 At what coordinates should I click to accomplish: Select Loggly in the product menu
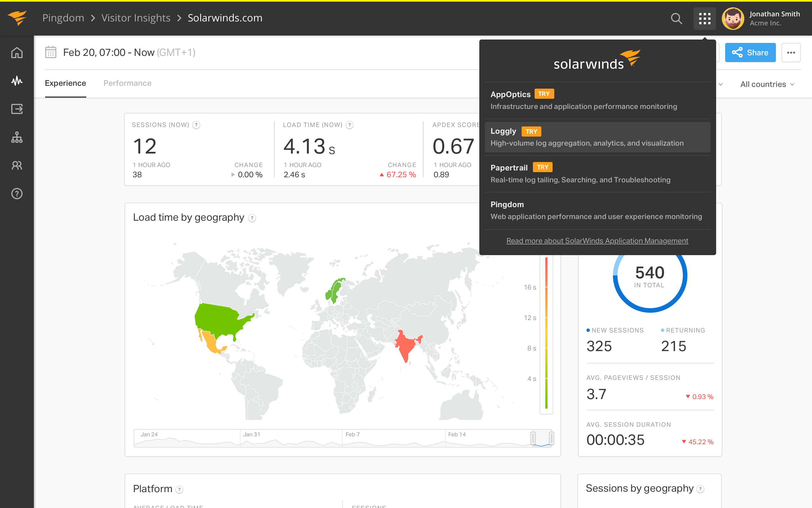(x=598, y=137)
